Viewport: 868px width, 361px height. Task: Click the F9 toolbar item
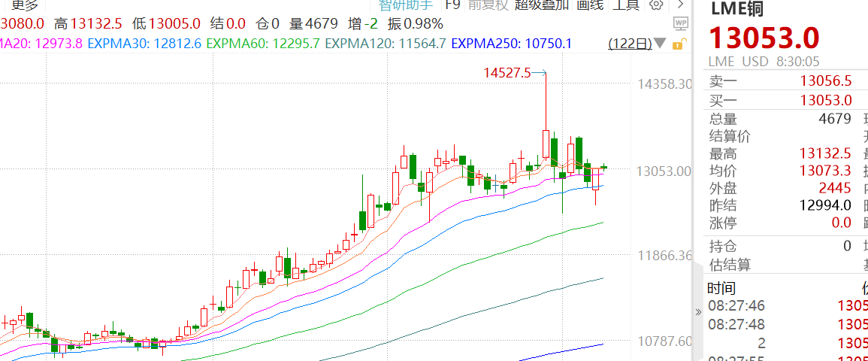pos(453,5)
